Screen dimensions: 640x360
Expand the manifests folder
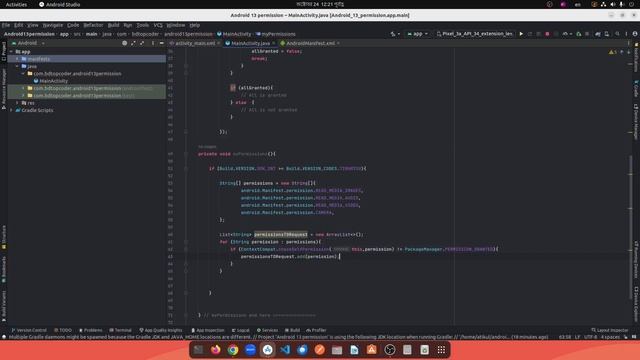coord(17,59)
